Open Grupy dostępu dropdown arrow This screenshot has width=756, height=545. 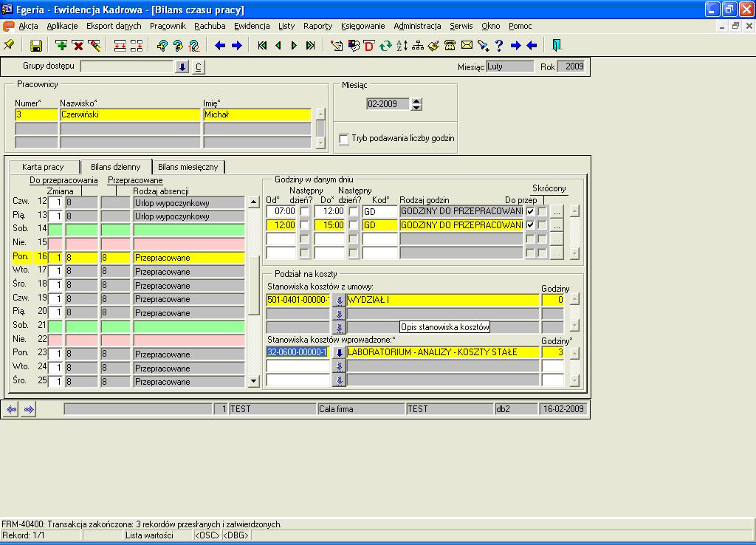(x=182, y=66)
